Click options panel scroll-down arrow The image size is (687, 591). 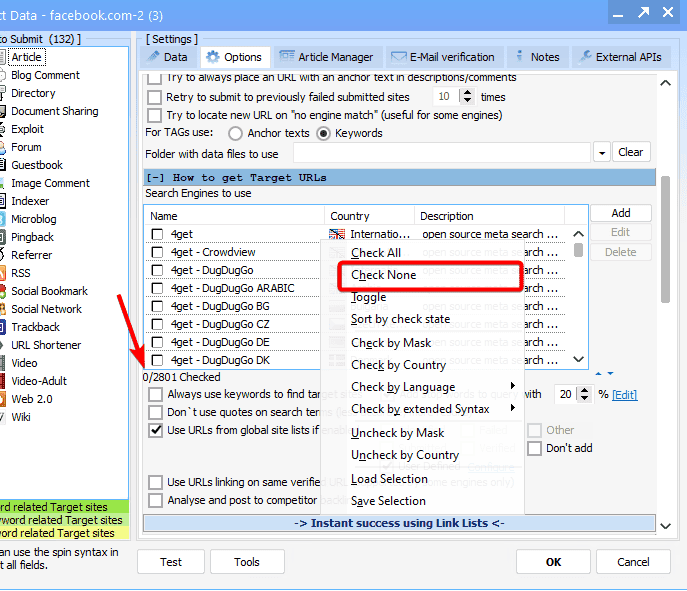pos(666,526)
